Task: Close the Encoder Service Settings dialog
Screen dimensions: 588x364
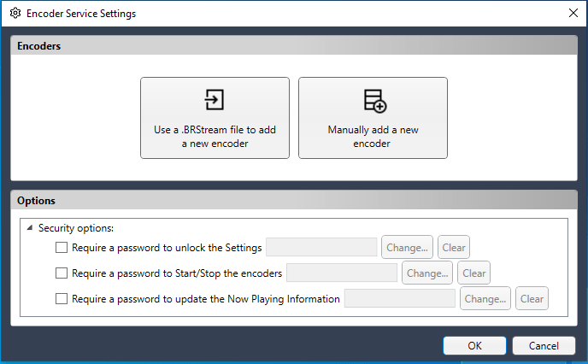Action: click(573, 13)
